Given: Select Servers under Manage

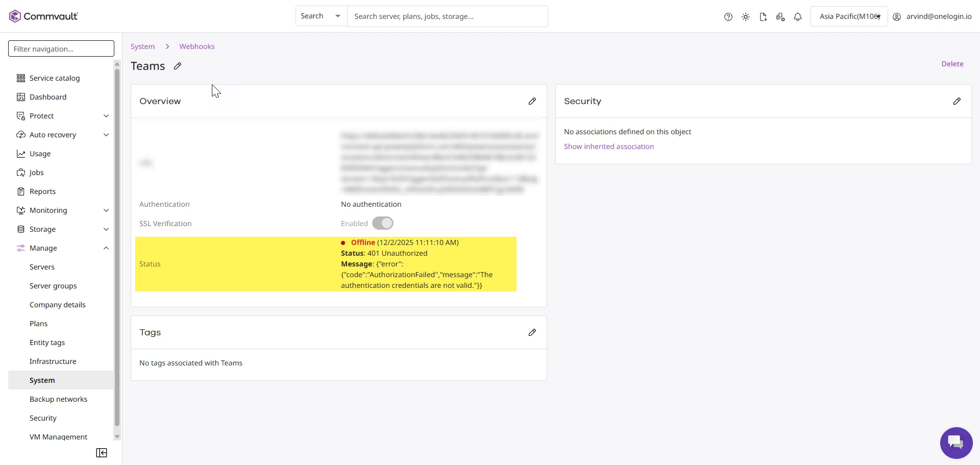Looking at the screenshot, I should 42,267.
